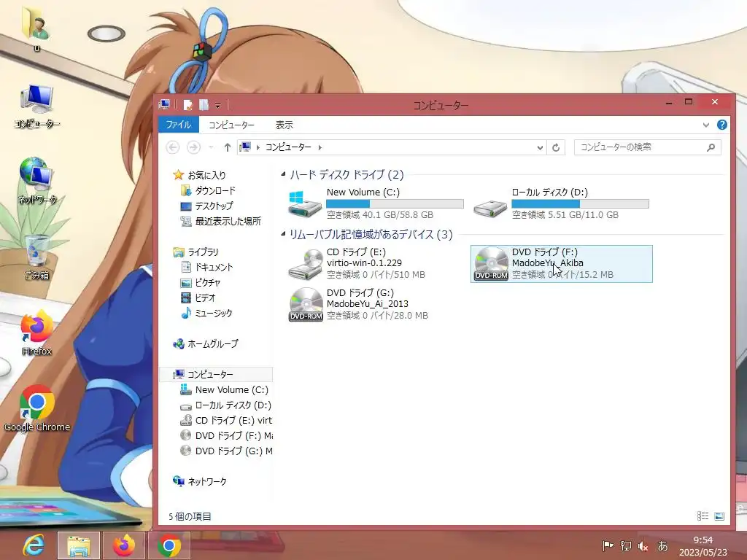Screen dimensions: 747x560
Task: Click the MadobeYu_Ai_2013 label
Action: click(x=368, y=303)
